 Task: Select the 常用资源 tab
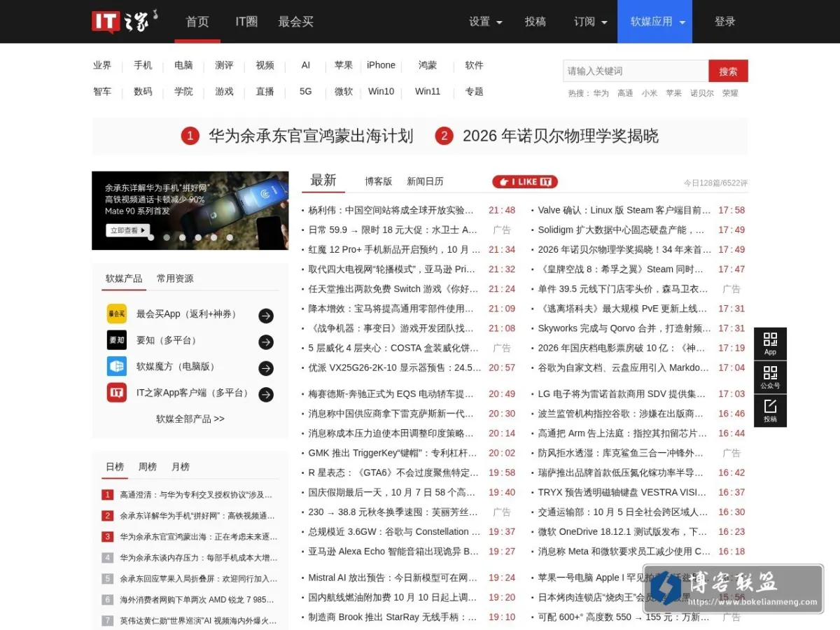[x=175, y=279]
